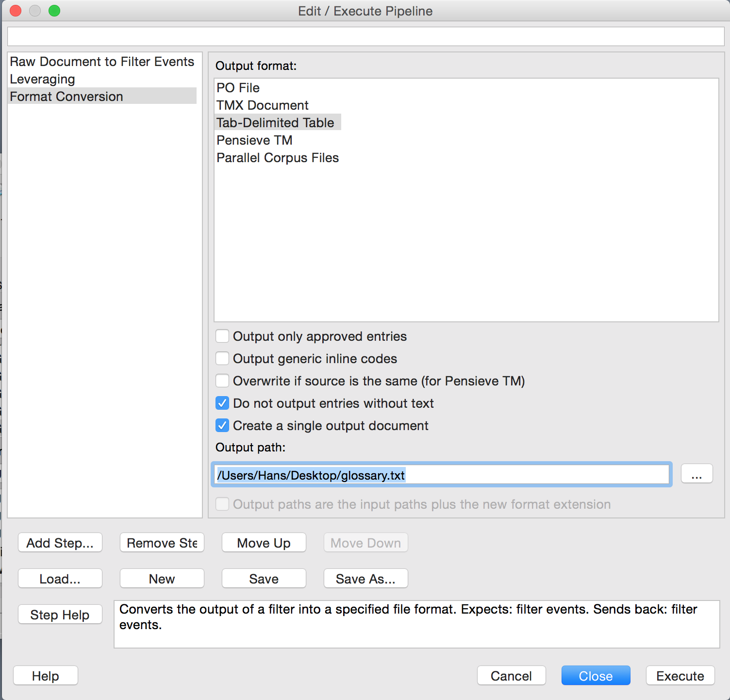Click the Cancel button
Screen dimensions: 730x700
click(511, 676)
